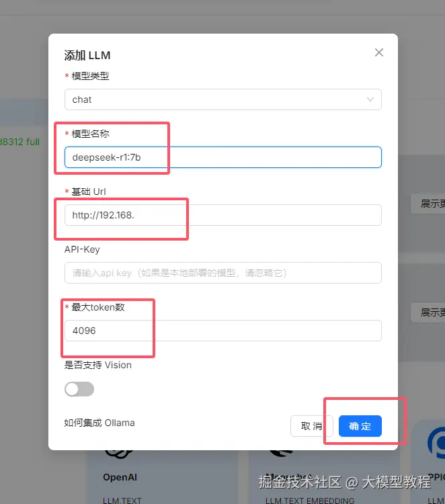Click the LLM,TEXT EMBEDDING tag text
Viewport: 445px width, 504px height.
[310, 501]
